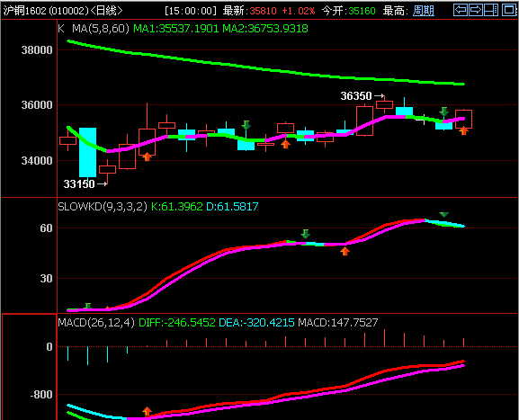Select the 33150 low price marker

(x=85, y=183)
